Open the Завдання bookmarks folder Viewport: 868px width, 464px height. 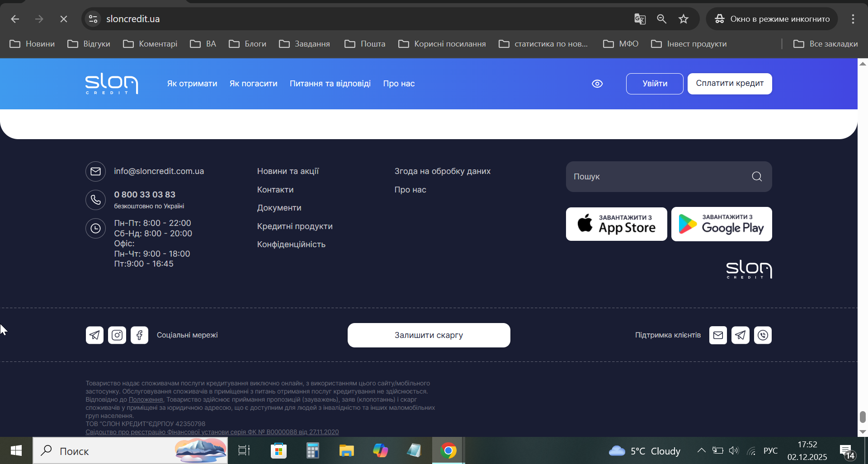[x=305, y=44]
